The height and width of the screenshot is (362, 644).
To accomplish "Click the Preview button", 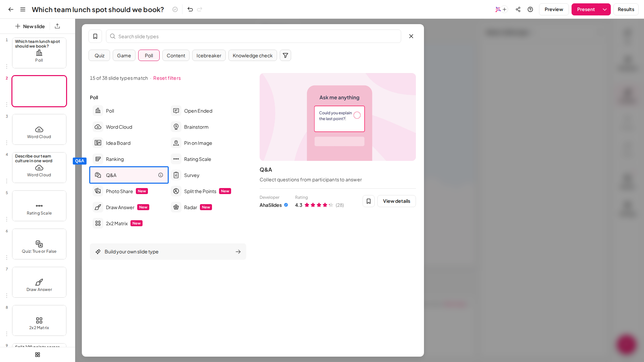I will coord(554,9).
